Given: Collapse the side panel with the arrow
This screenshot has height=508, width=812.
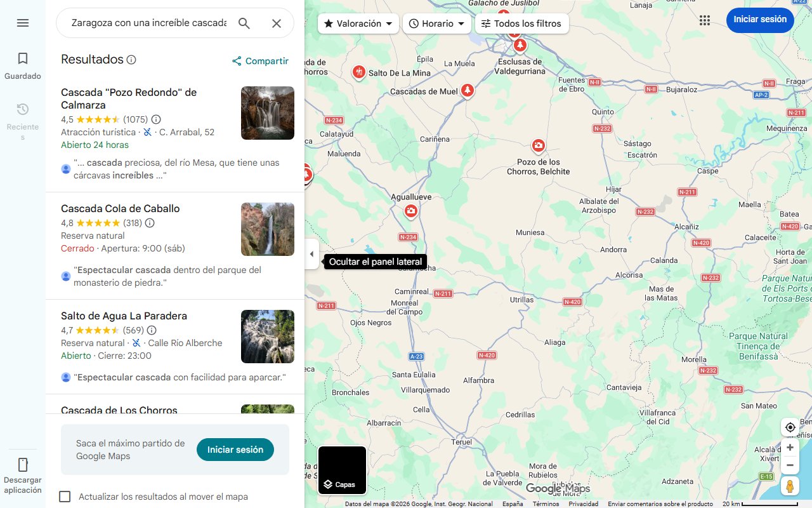Looking at the screenshot, I should pos(311,253).
